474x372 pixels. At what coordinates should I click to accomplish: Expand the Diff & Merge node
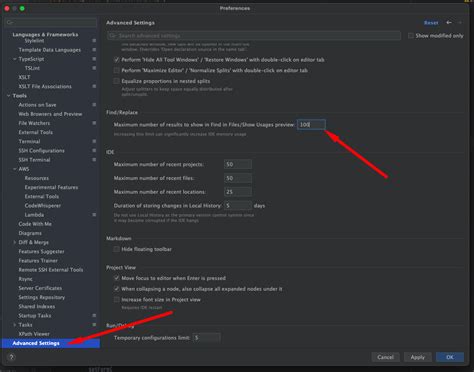pyautogui.click(x=15, y=242)
